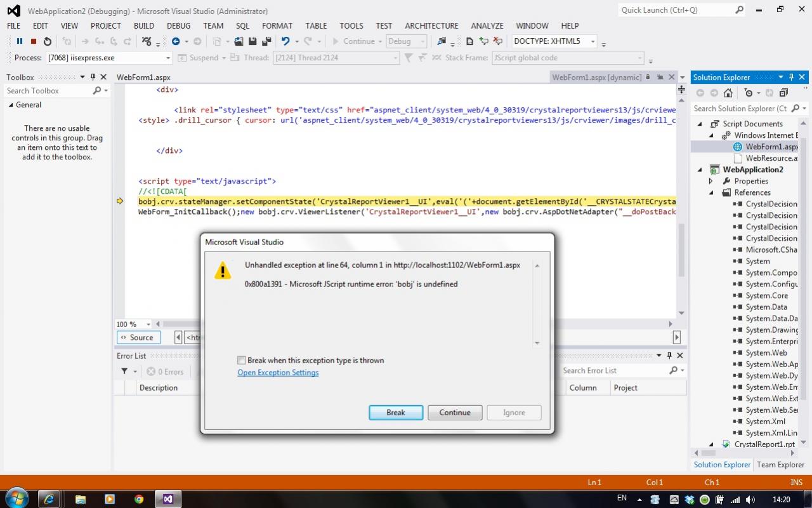The height and width of the screenshot is (508, 812).
Task: Pause debugging with Break All icon
Action: [20, 41]
